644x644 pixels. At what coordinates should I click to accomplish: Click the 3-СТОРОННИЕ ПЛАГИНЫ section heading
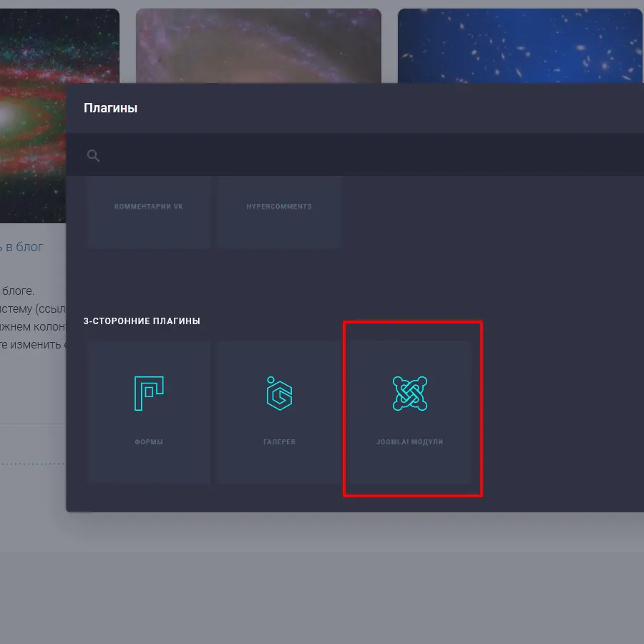click(x=142, y=321)
